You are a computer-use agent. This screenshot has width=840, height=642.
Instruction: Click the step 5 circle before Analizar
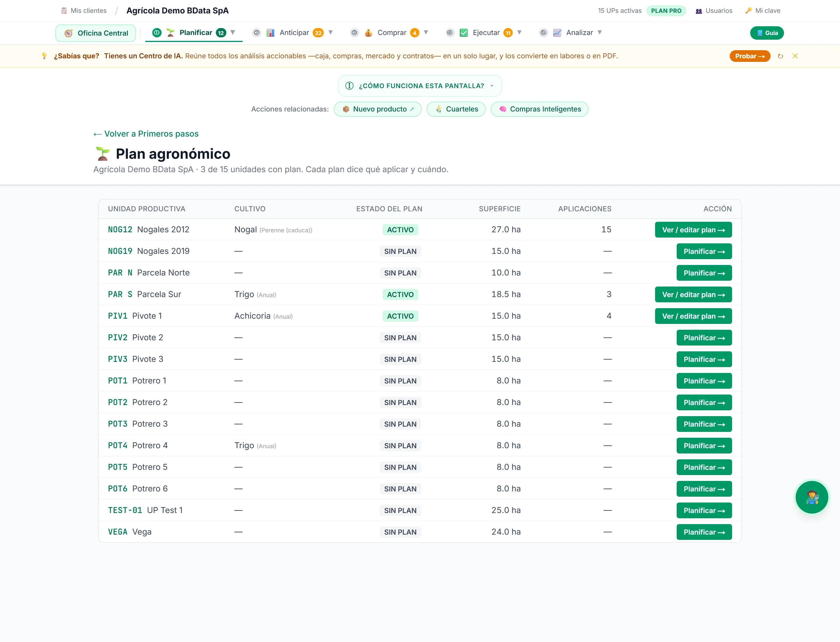click(543, 33)
